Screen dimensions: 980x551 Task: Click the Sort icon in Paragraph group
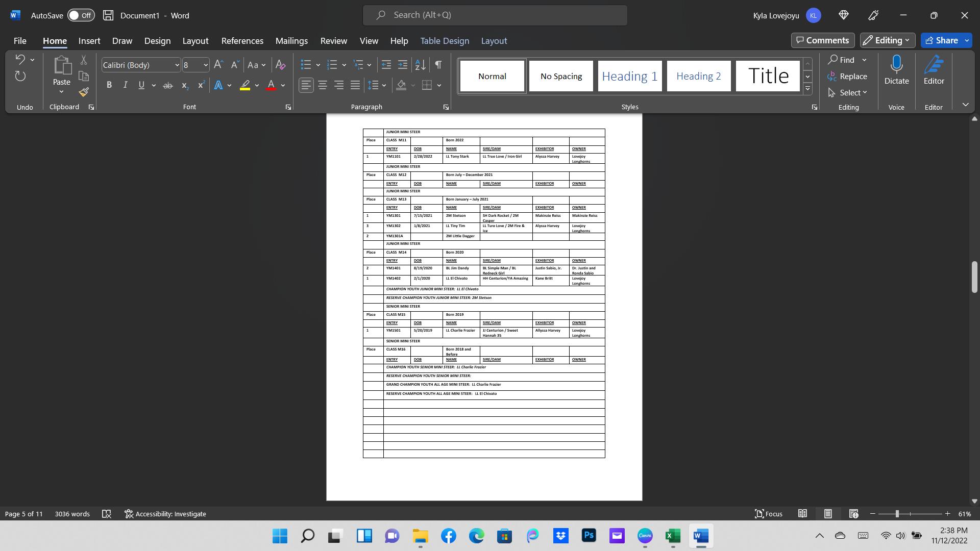coord(420,65)
